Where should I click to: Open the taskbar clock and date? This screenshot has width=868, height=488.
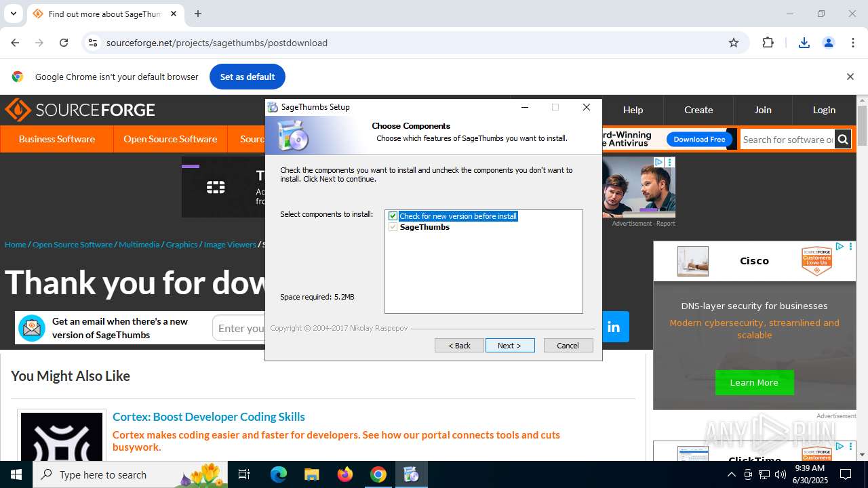point(810,474)
